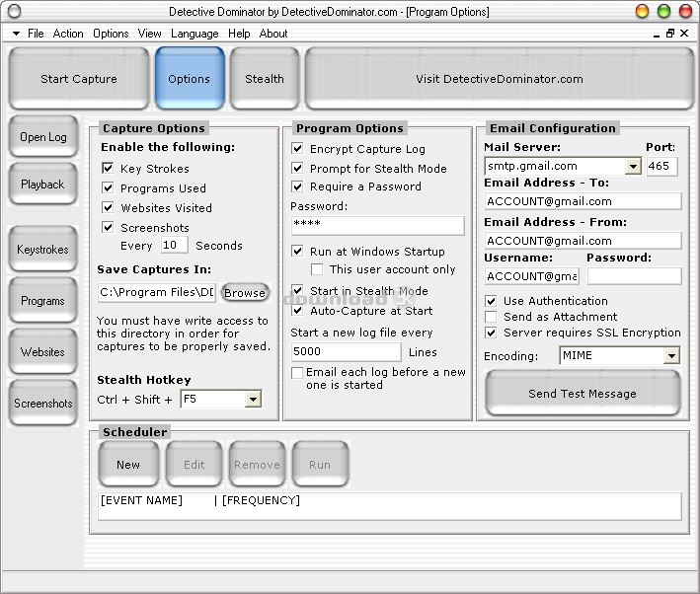Toggle Auto-Capture at Start checkbox
This screenshot has width=700, height=594.
coord(297,310)
